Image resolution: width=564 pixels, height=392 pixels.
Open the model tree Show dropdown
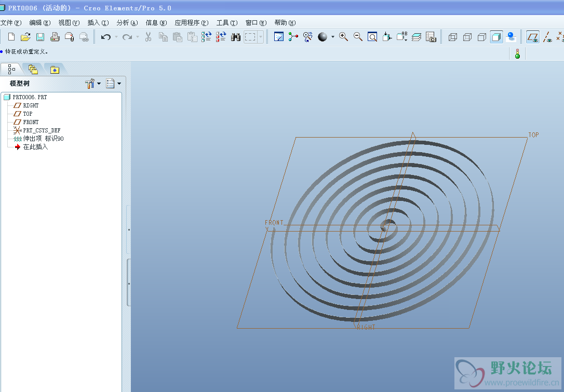point(113,84)
